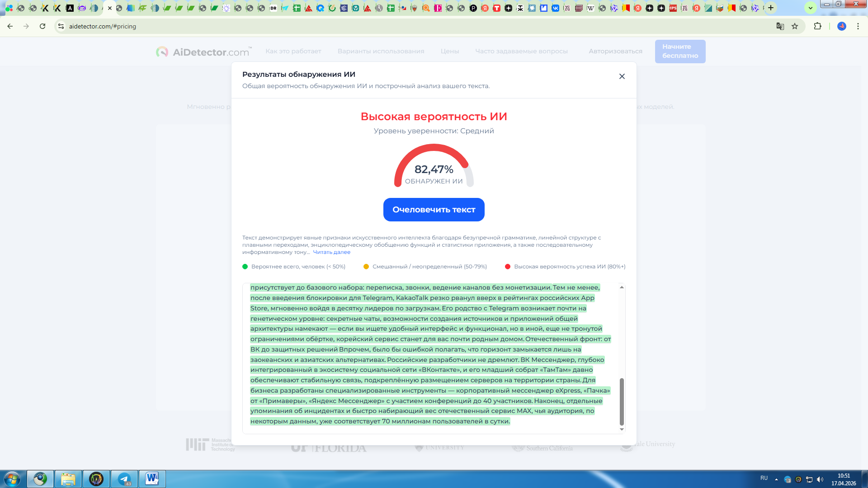Open the Telegram taskbar icon

[124, 479]
